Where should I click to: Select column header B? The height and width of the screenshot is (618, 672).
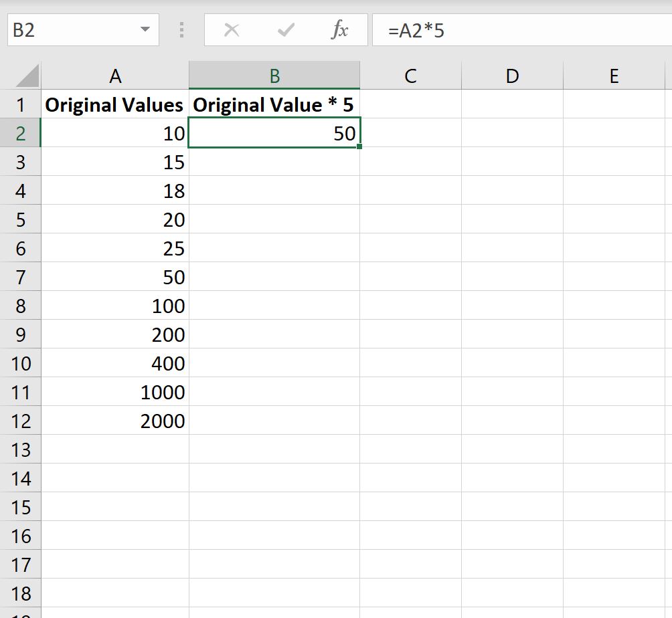[x=274, y=75]
